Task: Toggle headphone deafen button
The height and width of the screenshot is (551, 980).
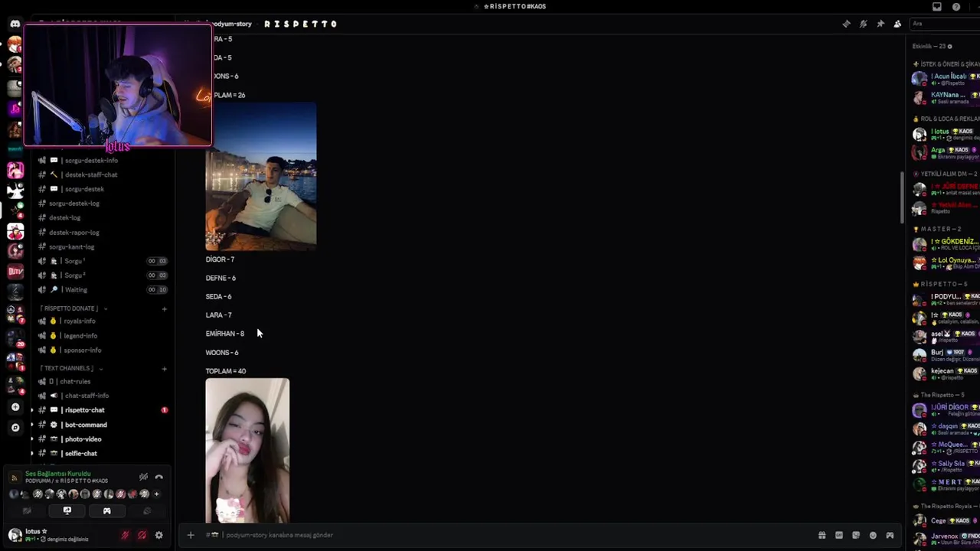Action: click(142, 535)
